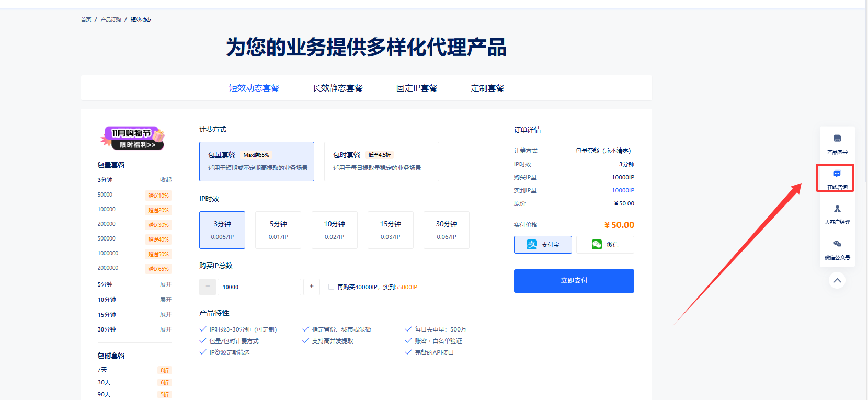
Task: Expand the 5分钟 package list
Action: pyautogui.click(x=165, y=284)
